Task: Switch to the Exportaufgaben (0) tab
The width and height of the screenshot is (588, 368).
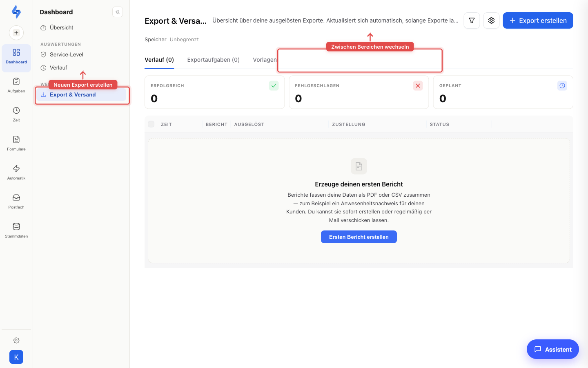Action: coord(214,60)
